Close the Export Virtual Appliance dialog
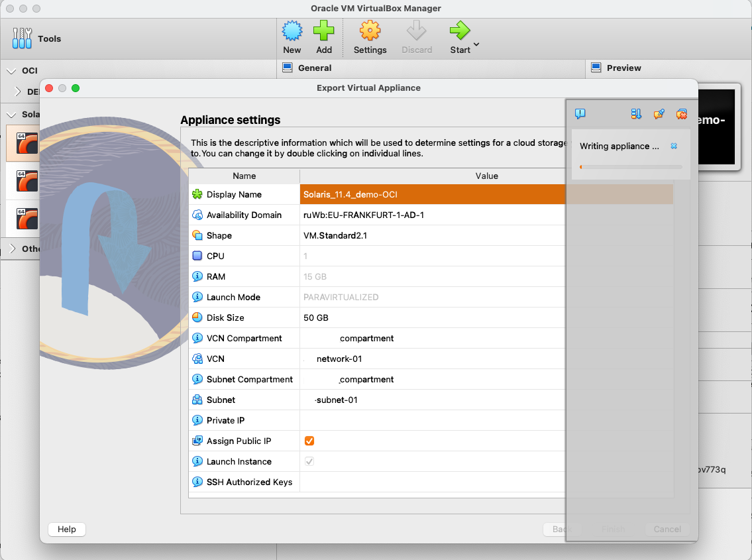This screenshot has width=752, height=560. coord(49,88)
